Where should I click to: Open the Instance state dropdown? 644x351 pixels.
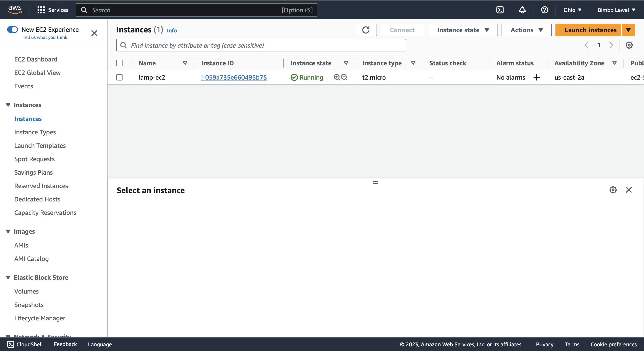462,30
